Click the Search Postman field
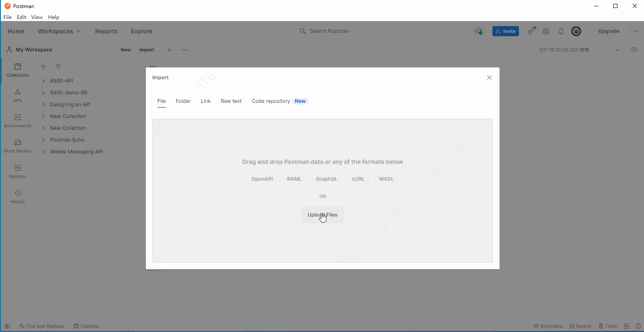 pyautogui.click(x=329, y=31)
